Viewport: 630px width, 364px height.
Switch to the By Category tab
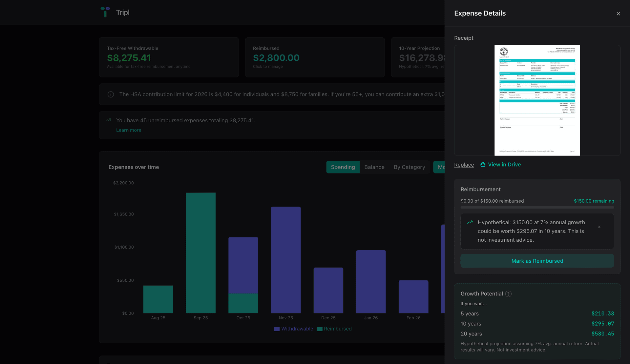click(409, 167)
